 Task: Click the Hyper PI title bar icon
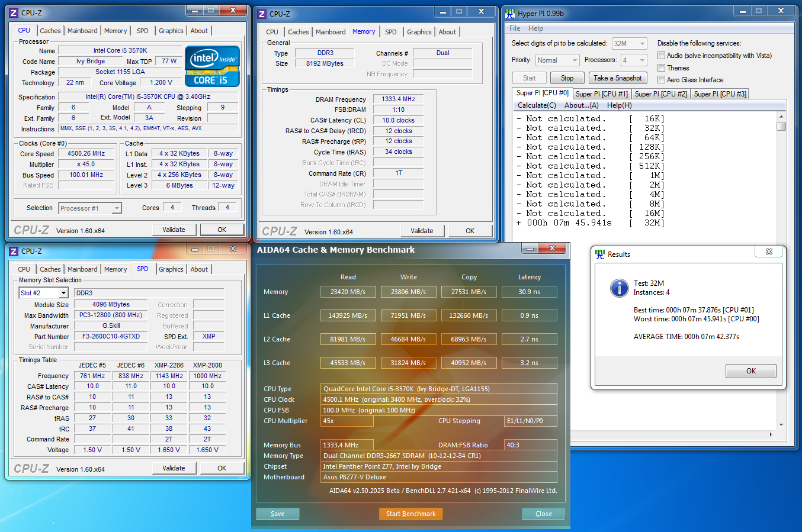click(510, 13)
